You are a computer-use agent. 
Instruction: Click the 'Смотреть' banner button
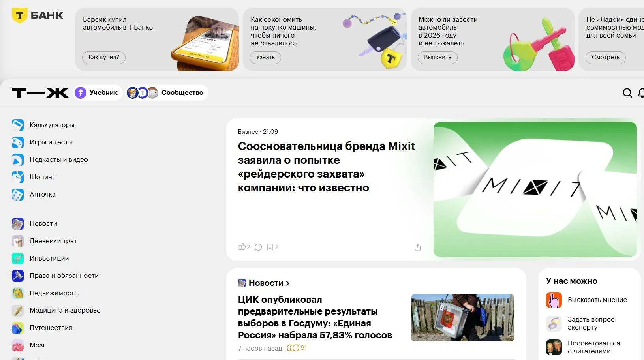click(606, 57)
